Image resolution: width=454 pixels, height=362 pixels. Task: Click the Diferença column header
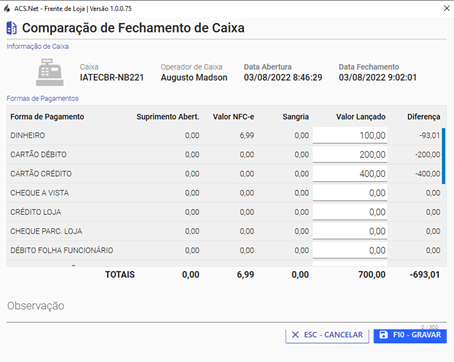(x=424, y=117)
